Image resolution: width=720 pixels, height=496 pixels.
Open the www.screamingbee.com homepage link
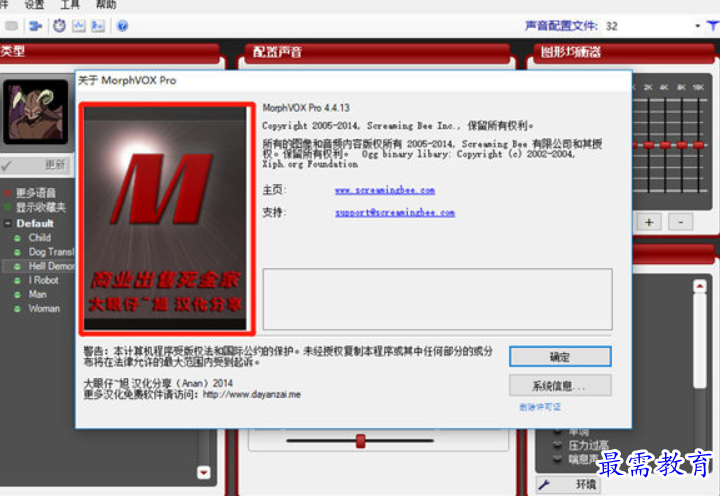coord(385,190)
